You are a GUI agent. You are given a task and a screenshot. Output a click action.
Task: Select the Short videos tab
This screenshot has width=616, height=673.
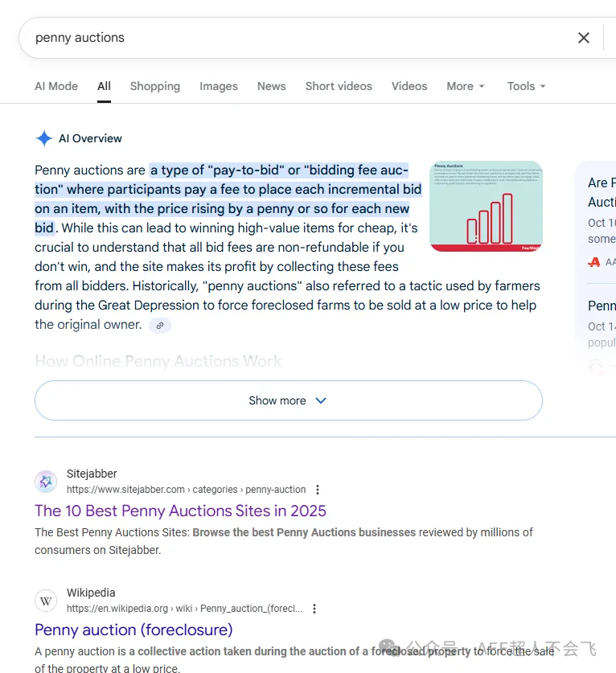click(339, 86)
